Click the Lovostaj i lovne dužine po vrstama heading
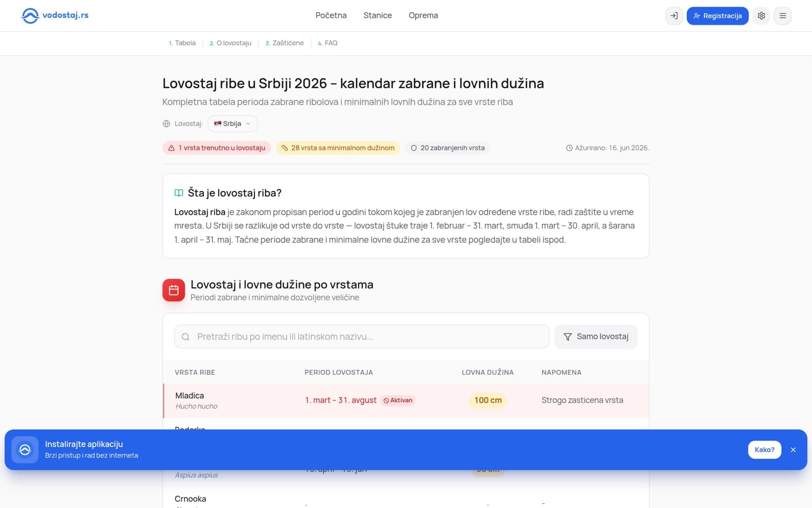 282,284
